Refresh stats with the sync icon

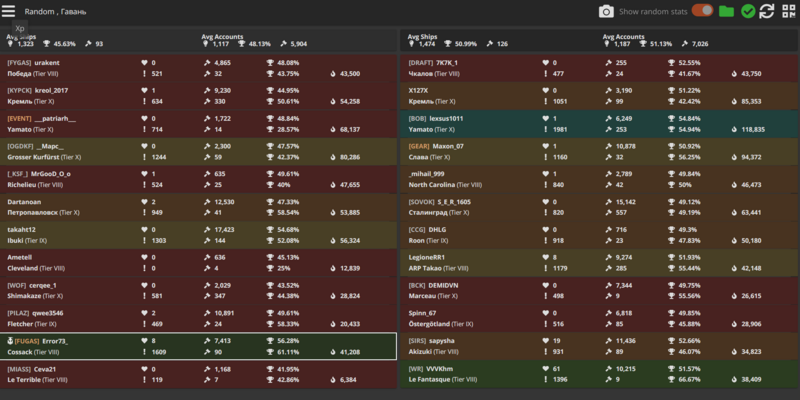(x=767, y=11)
